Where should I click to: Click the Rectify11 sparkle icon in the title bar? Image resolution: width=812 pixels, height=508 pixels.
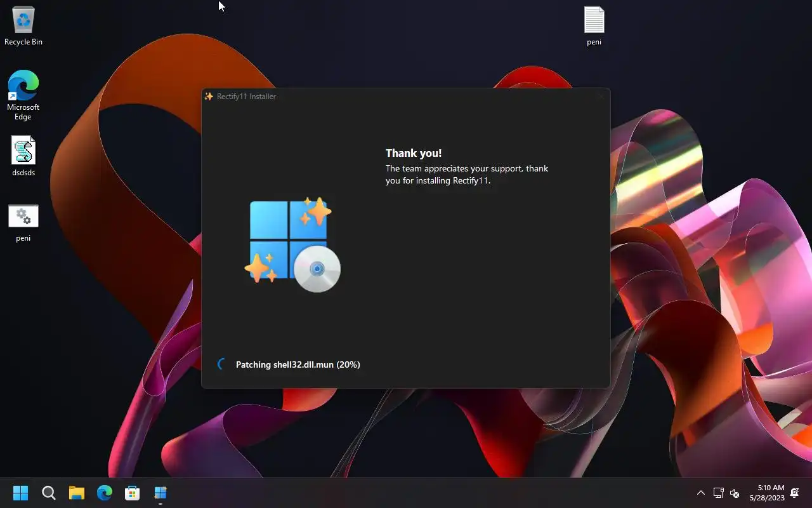209,97
